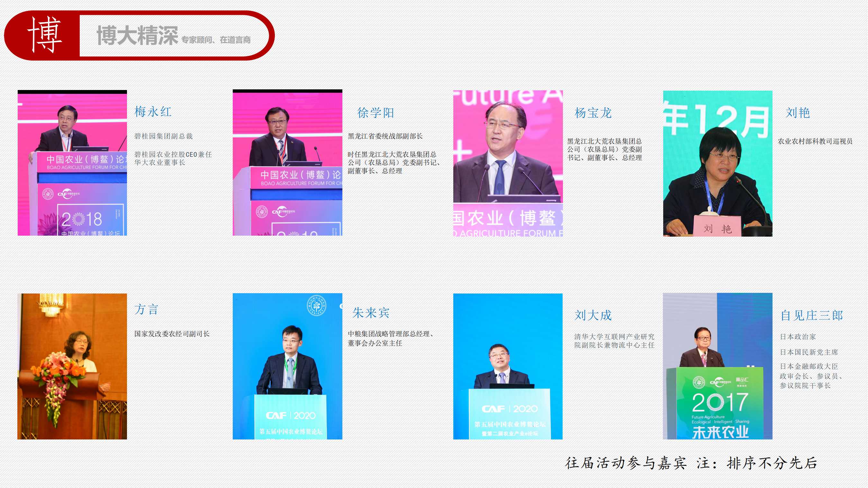868x488 pixels.
Task: Click the photo of 徐学阳 speaking
Action: [287, 162]
